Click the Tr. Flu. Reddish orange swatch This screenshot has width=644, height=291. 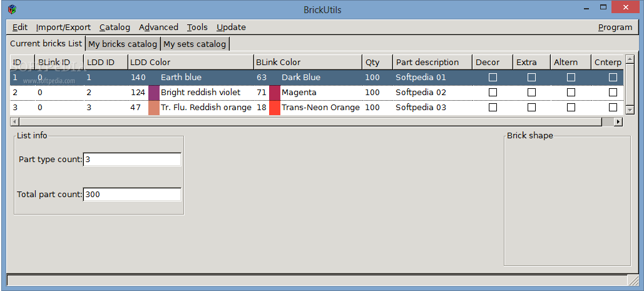click(x=153, y=108)
